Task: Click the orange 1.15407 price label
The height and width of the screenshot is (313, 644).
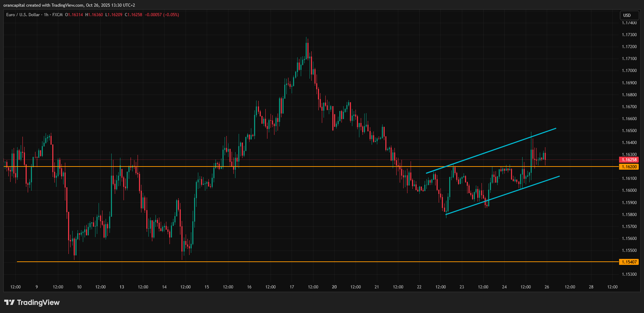Action: (629, 262)
